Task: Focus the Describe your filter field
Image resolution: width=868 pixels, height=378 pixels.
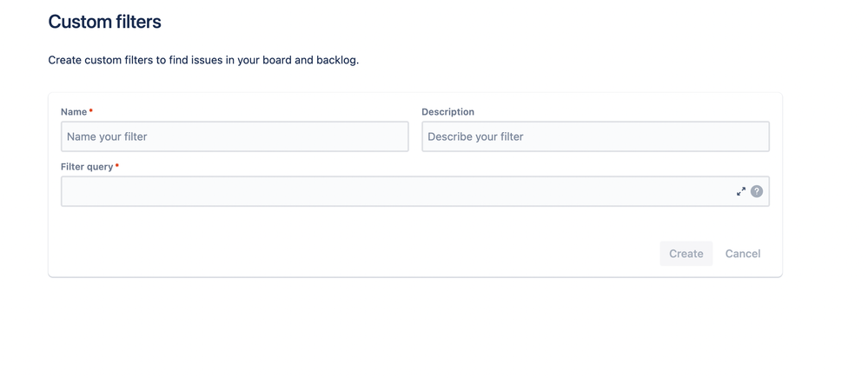Action: point(596,136)
